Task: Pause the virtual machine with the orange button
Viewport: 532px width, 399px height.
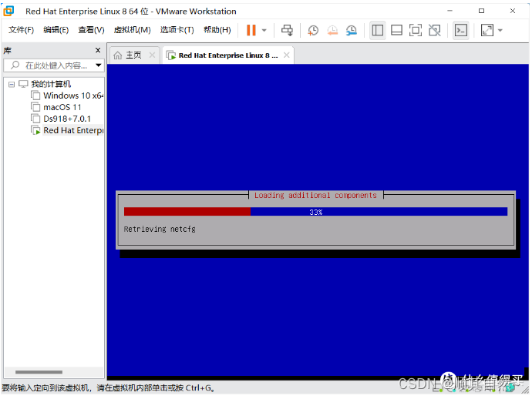Action: point(251,30)
